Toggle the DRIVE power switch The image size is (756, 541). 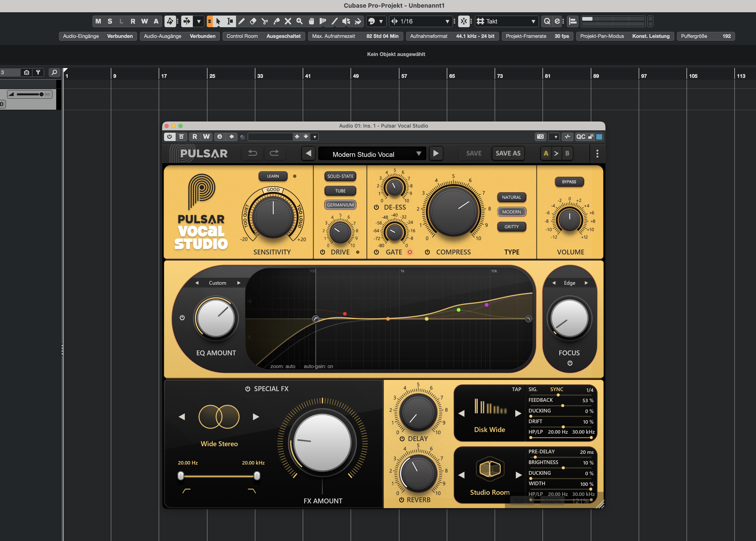[322, 252]
